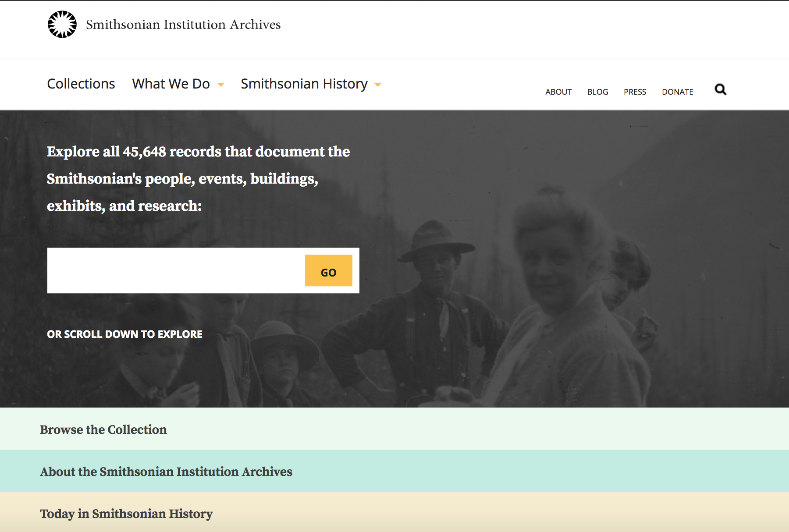Open the Smithsonian Institution Archives home title
Screen dimensions: 789x532
pyautogui.click(x=183, y=25)
